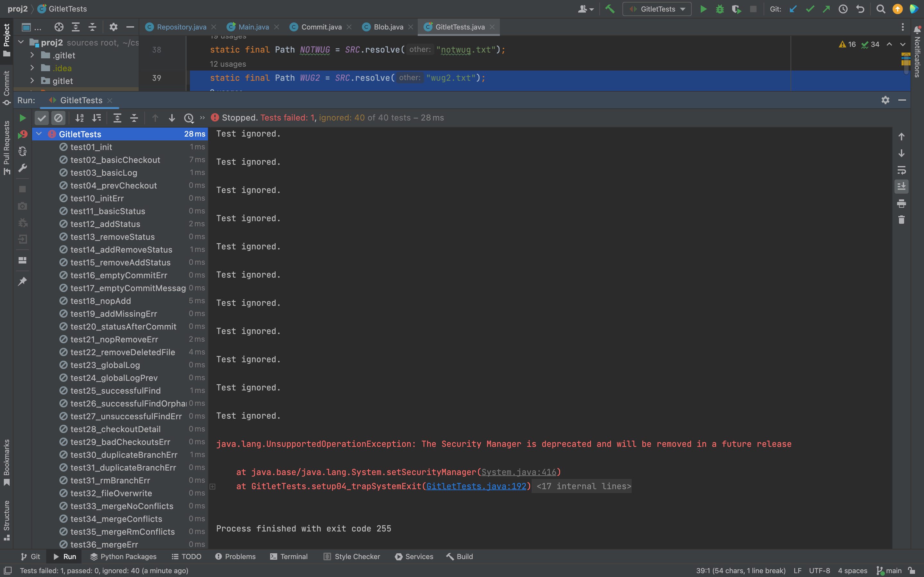Click the Print output icon in the console
Screen dimensions: 924x577
coord(901,204)
